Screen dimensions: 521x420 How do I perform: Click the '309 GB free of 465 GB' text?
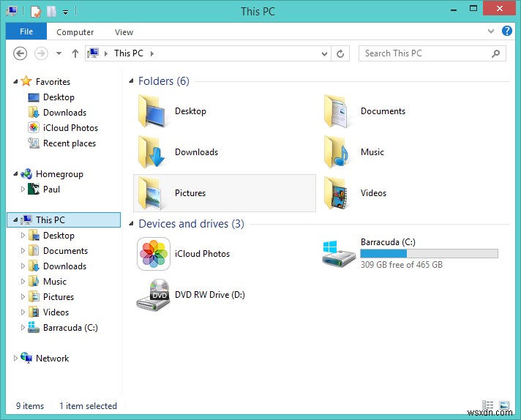(x=402, y=265)
